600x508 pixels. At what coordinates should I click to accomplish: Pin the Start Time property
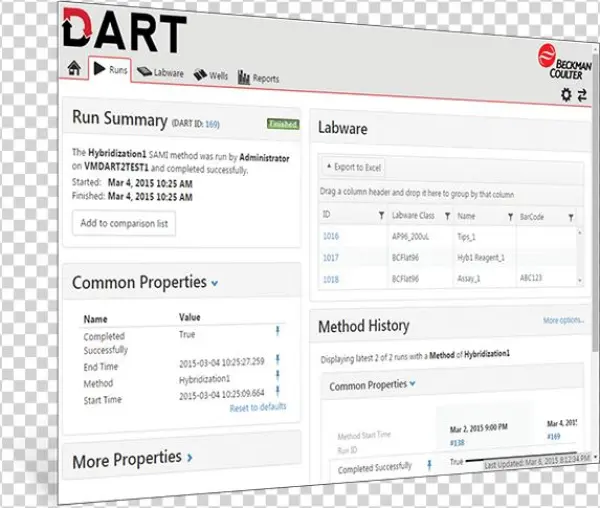pyautogui.click(x=278, y=391)
